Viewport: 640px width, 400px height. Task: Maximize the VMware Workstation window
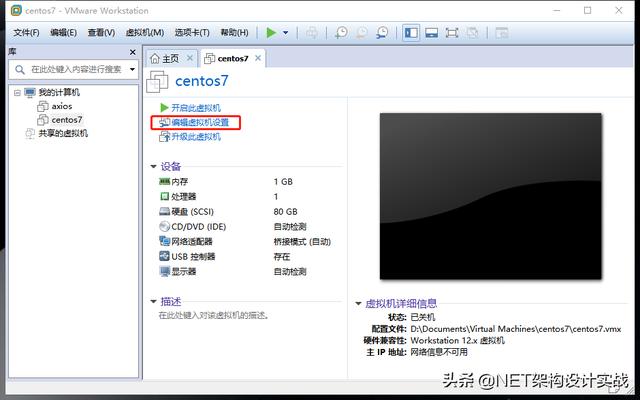tap(587, 11)
